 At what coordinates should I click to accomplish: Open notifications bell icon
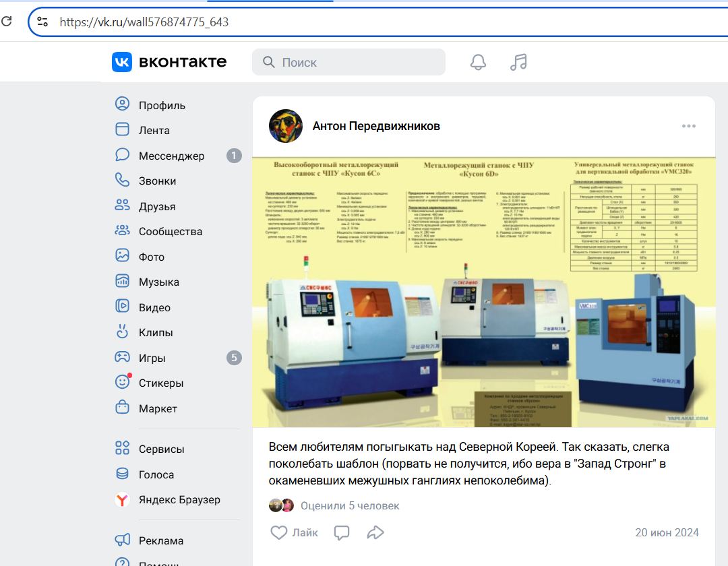click(x=478, y=62)
